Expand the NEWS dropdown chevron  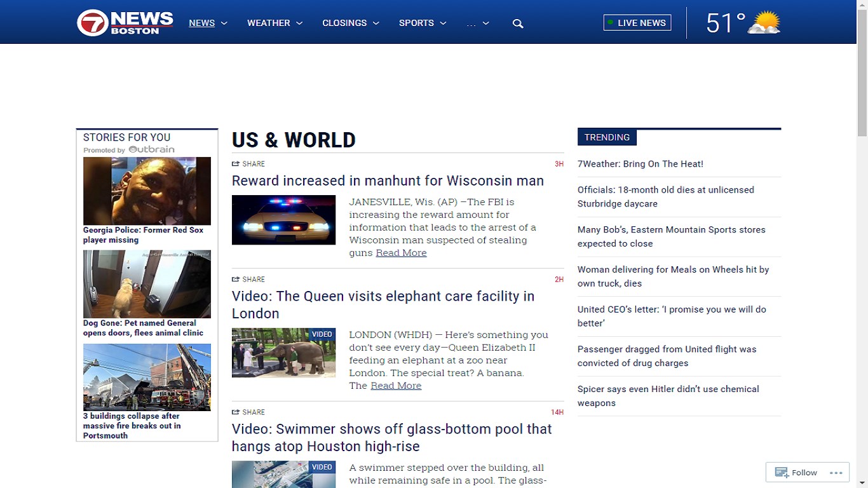click(224, 23)
